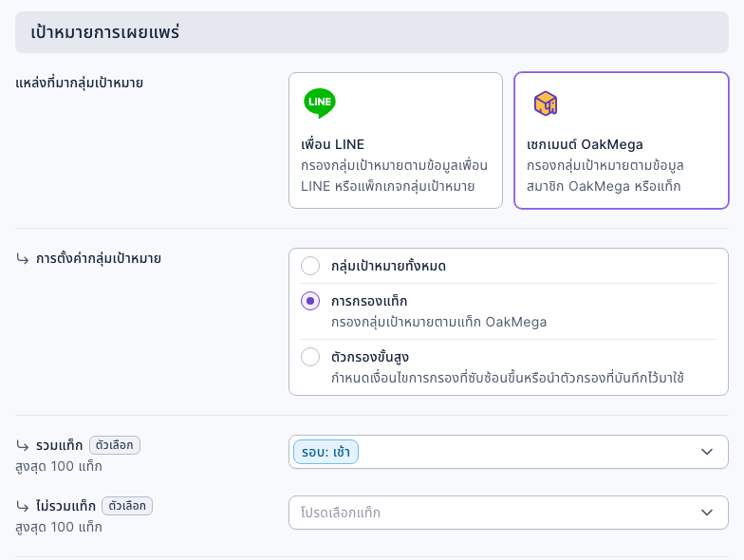Expand the ไม่รวมแท็ก dropdown chevron

click(x=707, y=513)
